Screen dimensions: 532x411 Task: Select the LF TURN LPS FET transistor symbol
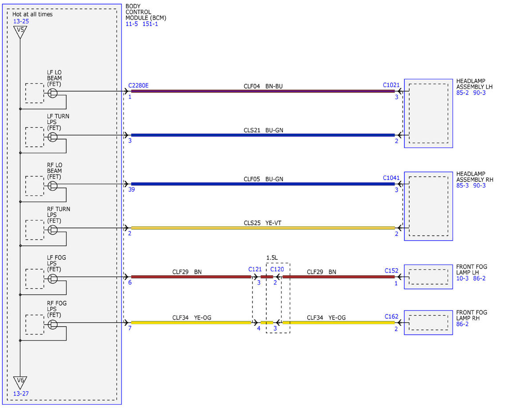(x=53, y=137)
